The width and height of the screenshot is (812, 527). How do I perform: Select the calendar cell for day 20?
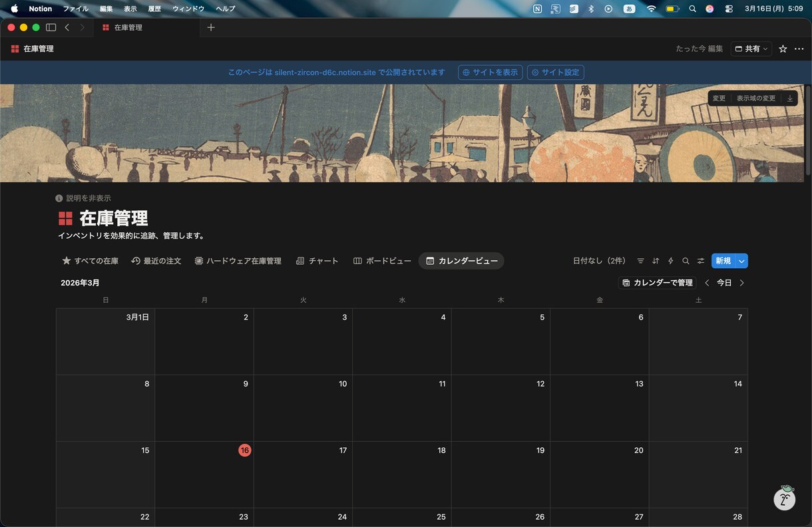(x=600, y=474)
